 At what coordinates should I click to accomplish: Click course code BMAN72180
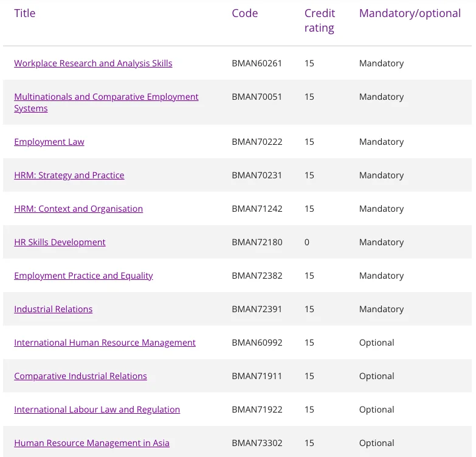pyautogui.click(x=257, y=242)
